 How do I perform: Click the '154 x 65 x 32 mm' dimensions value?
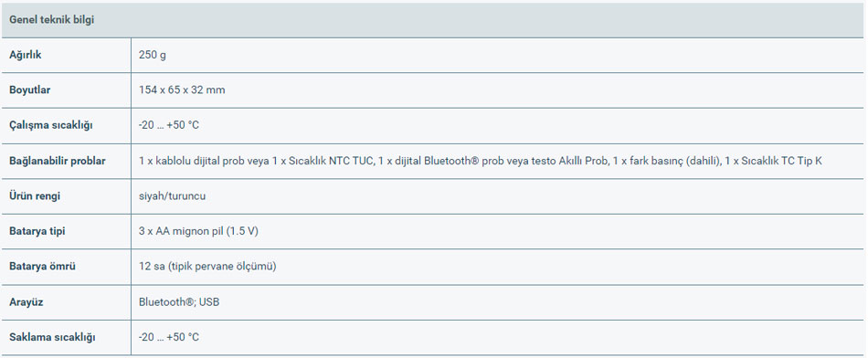[182, 89]
